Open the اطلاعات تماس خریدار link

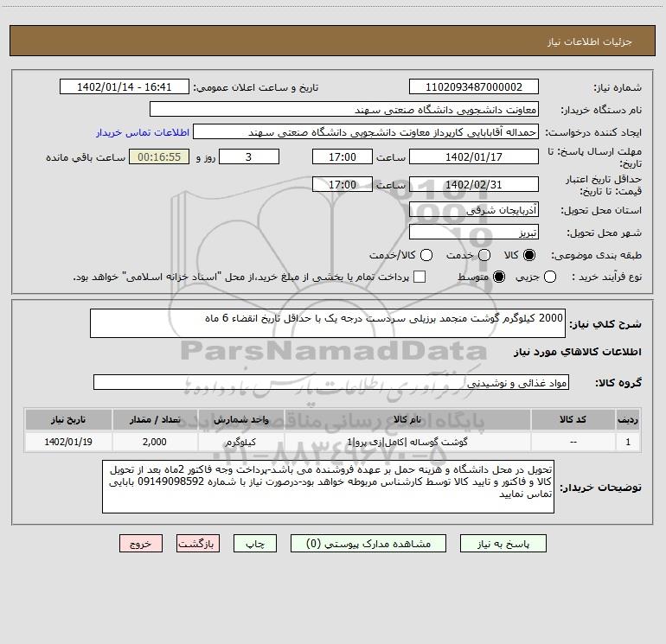143,132
